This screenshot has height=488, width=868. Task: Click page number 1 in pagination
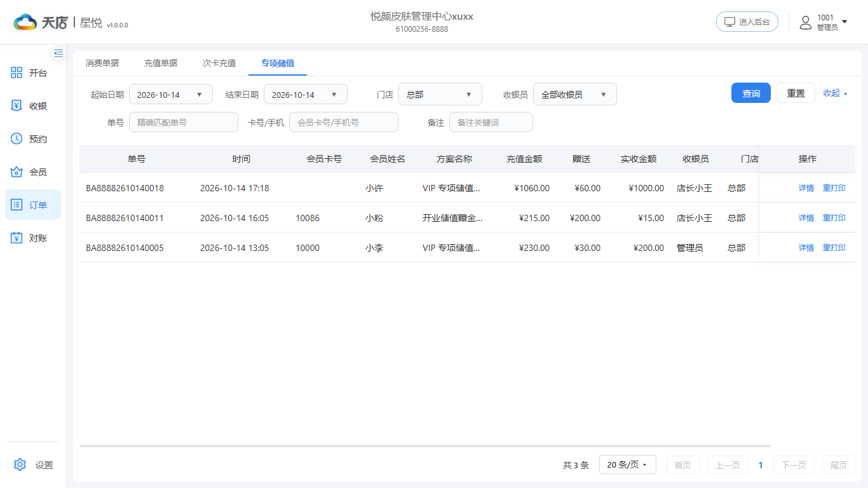pos(761,465)
